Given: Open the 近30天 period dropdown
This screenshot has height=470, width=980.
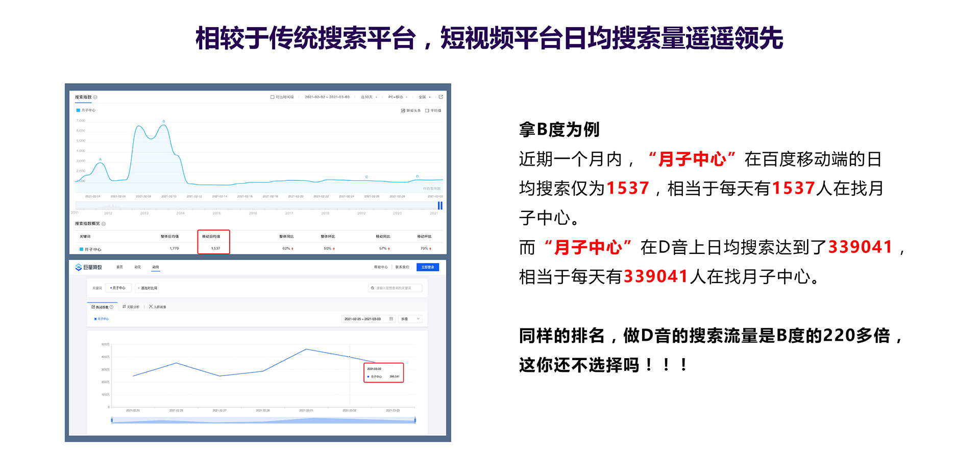Looking at the screenshot, I should coord(369,97).
